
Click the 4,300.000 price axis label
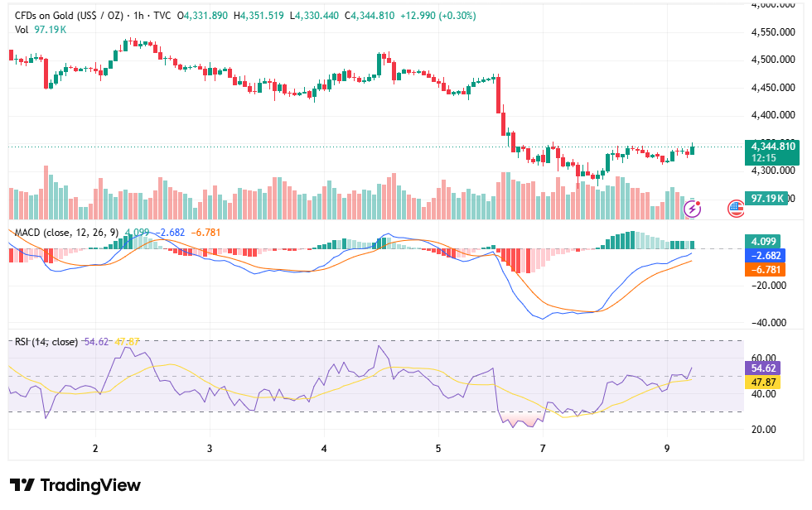772,171
